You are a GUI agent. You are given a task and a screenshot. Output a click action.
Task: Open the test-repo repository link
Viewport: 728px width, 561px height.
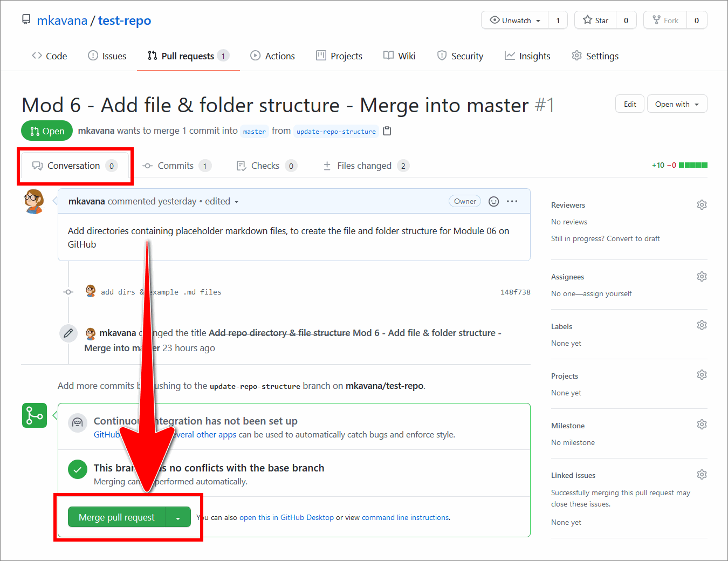coord(125,20)
